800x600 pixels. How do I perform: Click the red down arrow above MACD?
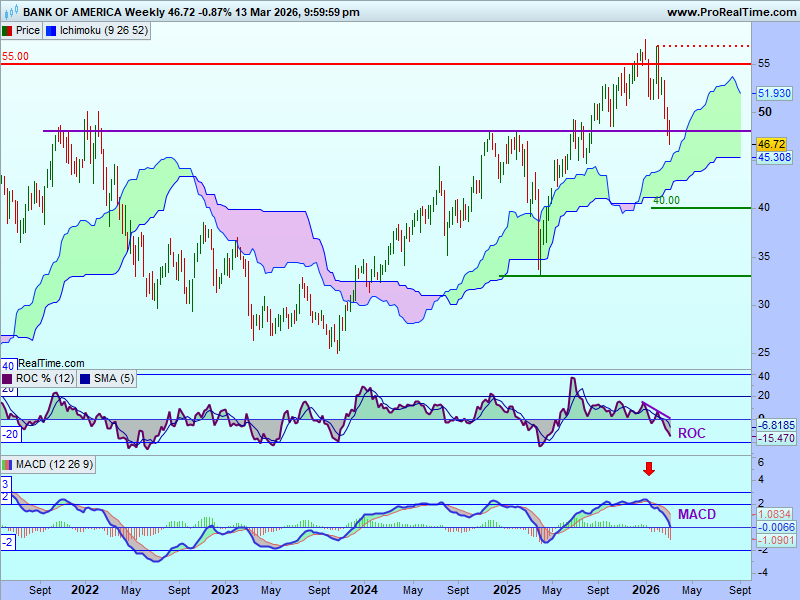[649, 469]
